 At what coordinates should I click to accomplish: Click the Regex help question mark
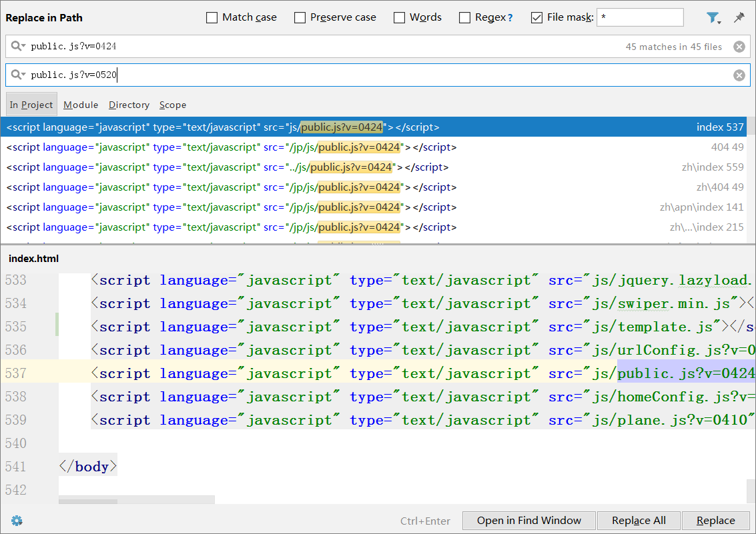coord(510,18)
